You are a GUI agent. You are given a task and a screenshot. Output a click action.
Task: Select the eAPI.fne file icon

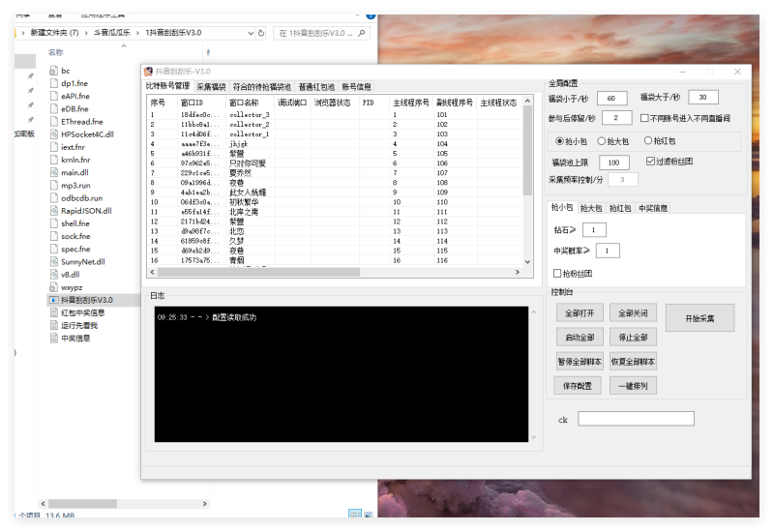pyautogui.click(x=54, y=96)
